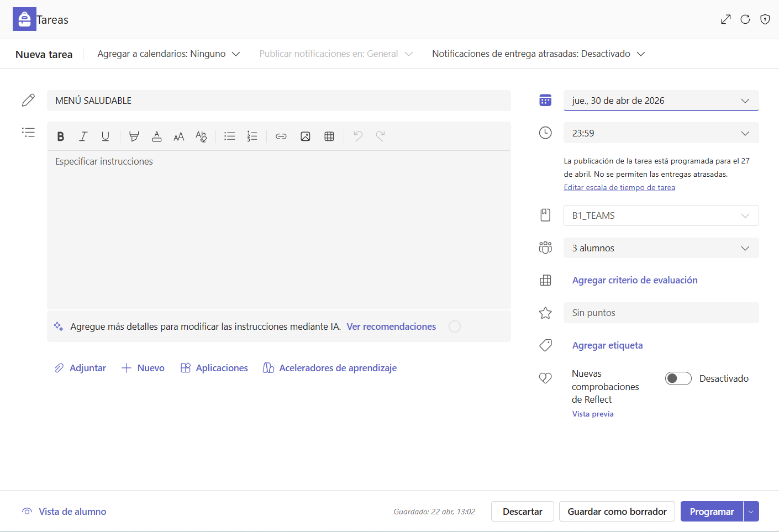Viewport: 779px width, 532px height.
Task: Open Notificaciones de entrega atrasadas dropdown
Action: [539, 54]
